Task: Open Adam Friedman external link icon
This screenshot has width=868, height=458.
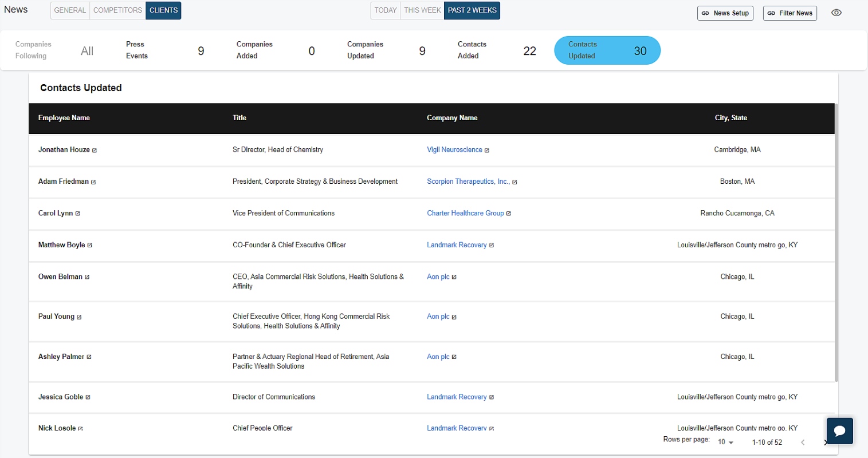Action: pyautogui.click(x=93, y=182)
